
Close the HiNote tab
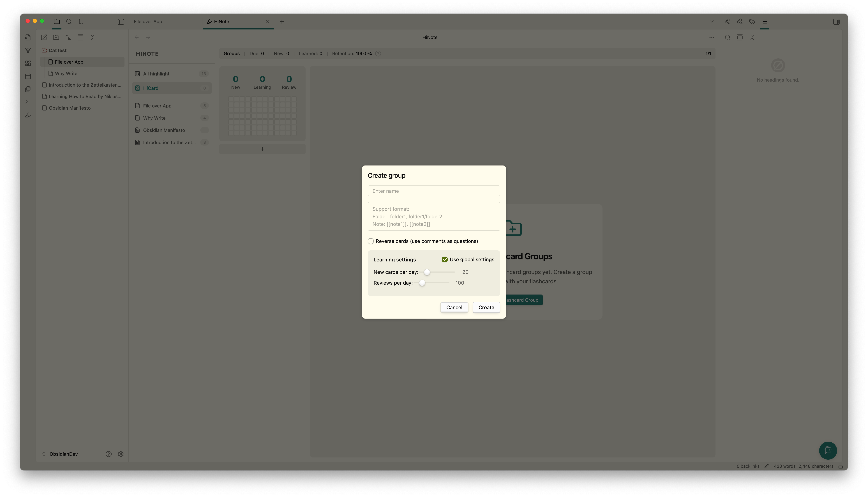(268, 22)
